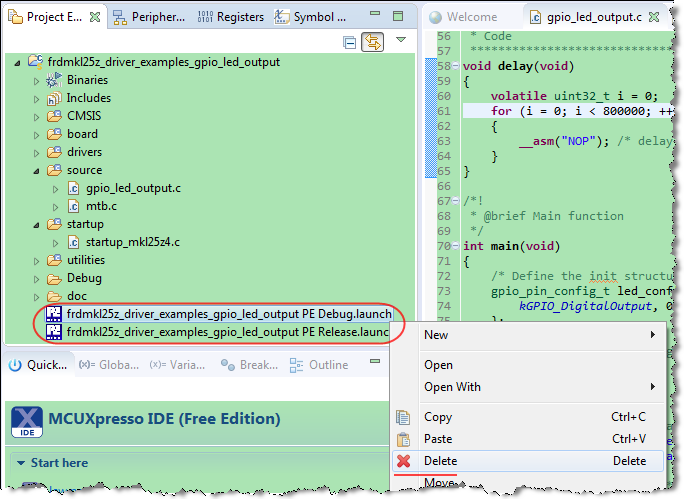Expand the CMSIS folder

tap(37, 117)
